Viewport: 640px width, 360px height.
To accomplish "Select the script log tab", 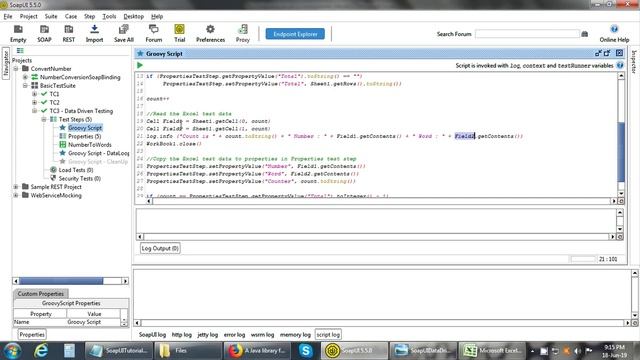I will point(328,334).
